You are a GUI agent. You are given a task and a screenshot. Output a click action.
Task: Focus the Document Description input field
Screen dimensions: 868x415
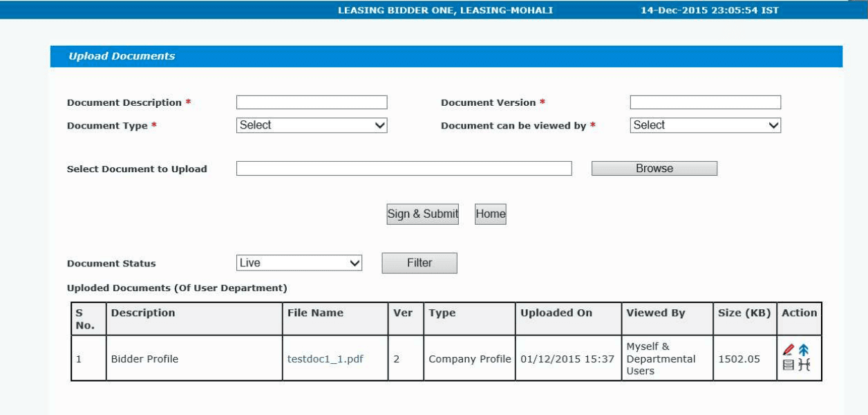pyautogui.click(x=312, y=102)
